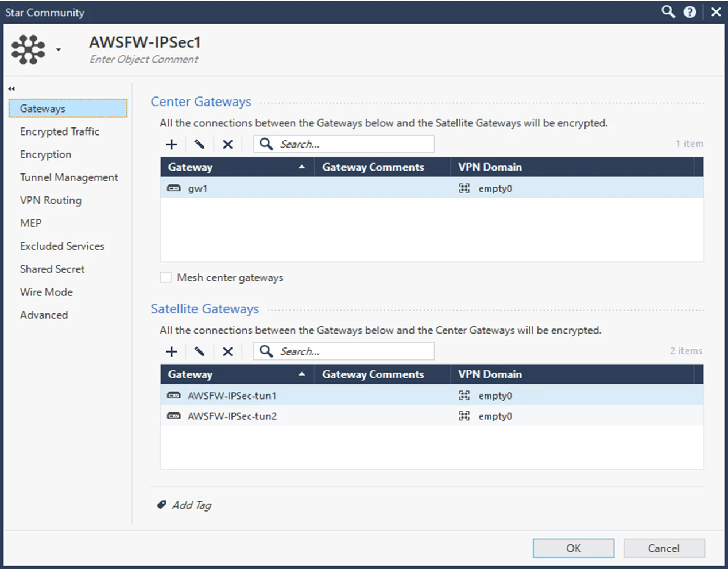This screenshot has height=569, width=728.
Task: Click the tag icon near Add Tag
Action: pyautogui.click(x=162, y=505)
